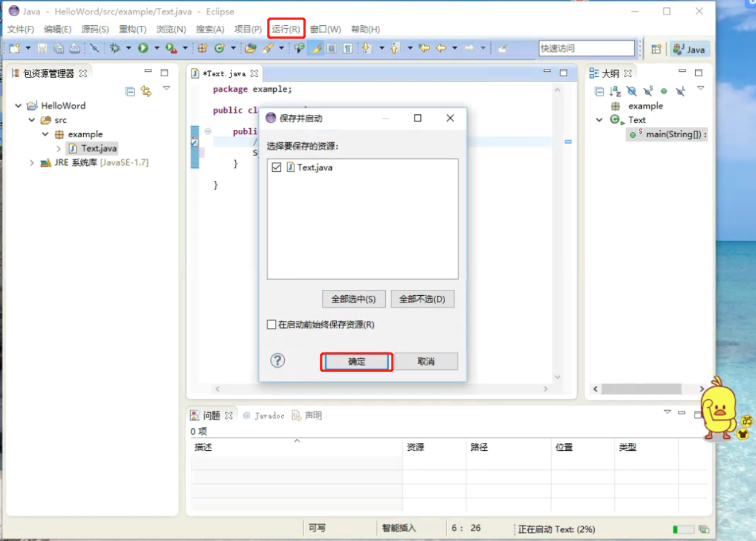
Task: Click the Java perspective button at top right
Action: tap(689, 49)
